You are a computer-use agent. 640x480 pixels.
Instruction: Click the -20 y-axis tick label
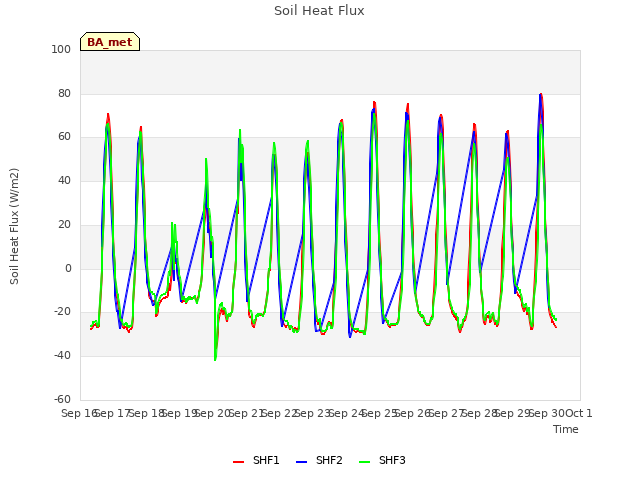[x=62, y=311]
